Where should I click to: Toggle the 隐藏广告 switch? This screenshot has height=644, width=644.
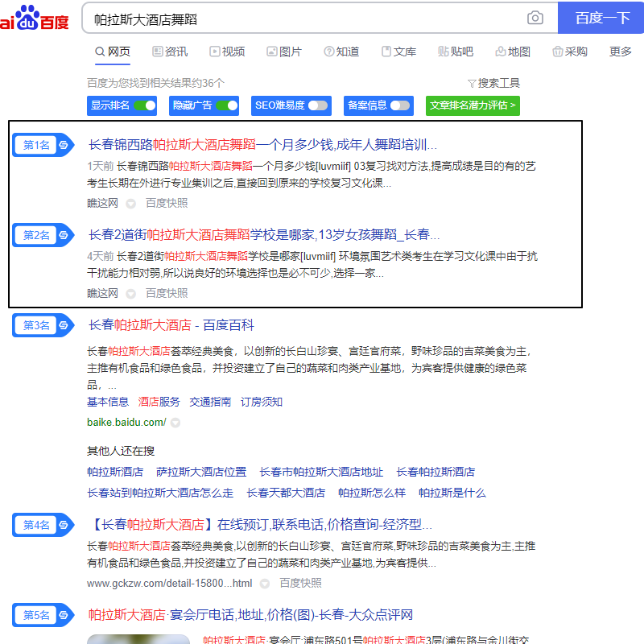pos(227,105)
